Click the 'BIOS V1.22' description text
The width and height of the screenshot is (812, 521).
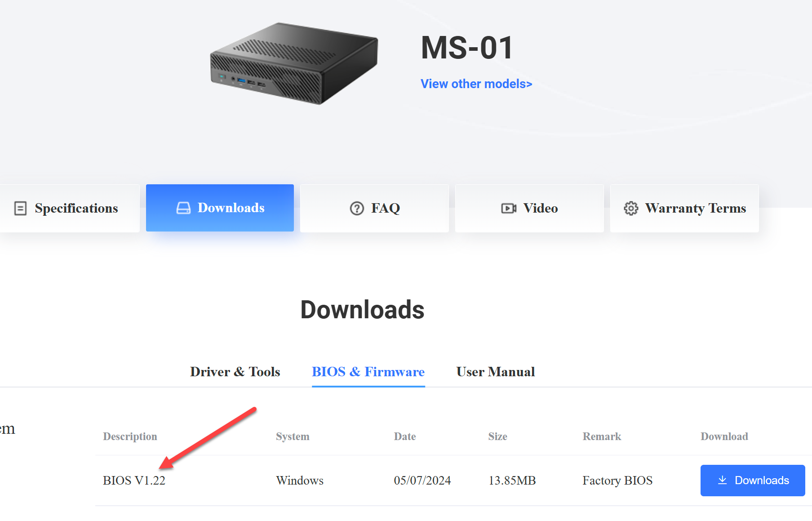134,481
